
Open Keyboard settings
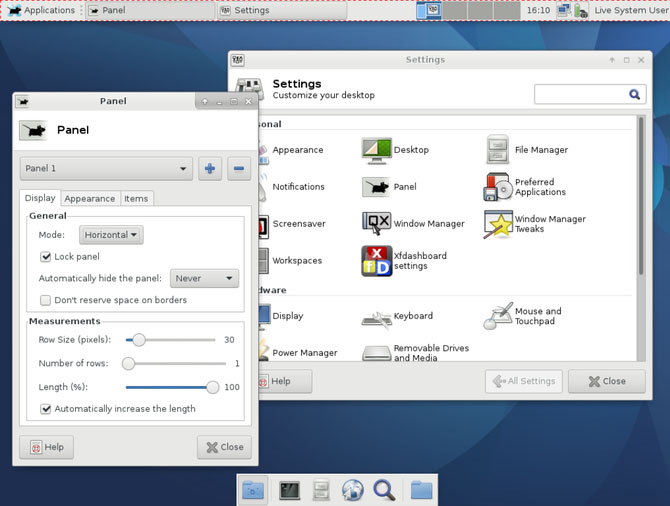[377, 317]
